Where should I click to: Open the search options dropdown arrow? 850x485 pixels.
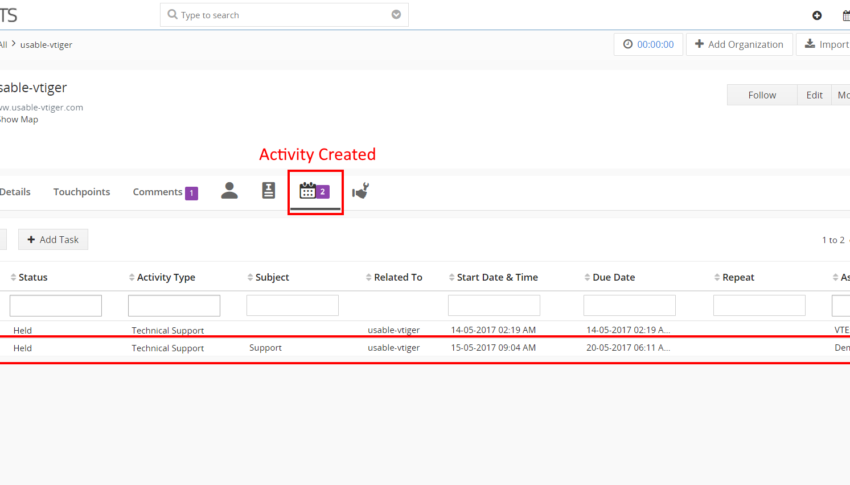(x=396, y=15)
